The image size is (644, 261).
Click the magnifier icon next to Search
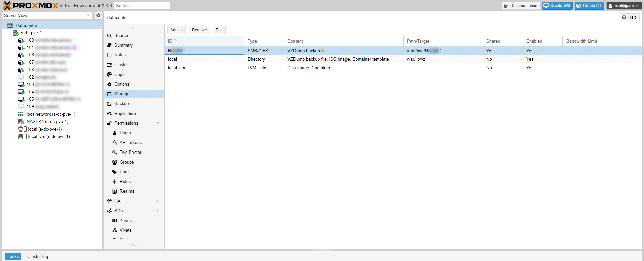click(x=109, y=36)
